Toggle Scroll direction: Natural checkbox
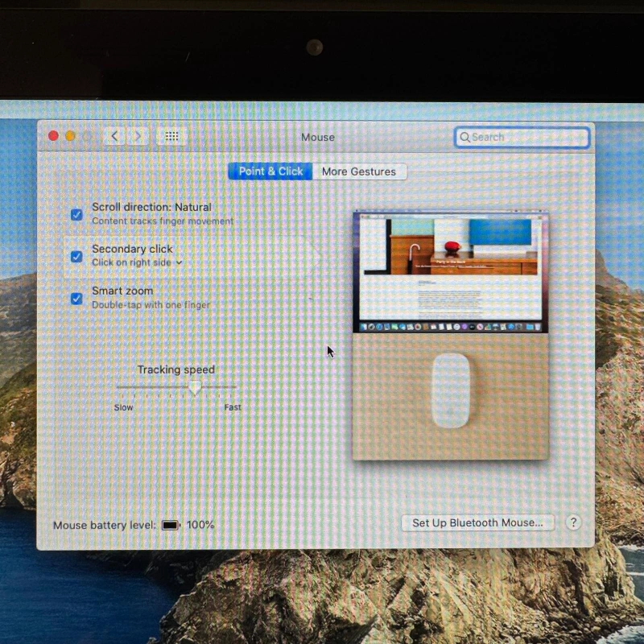The height and width of the screenshot is (644, 644). (x=76, y=214)
